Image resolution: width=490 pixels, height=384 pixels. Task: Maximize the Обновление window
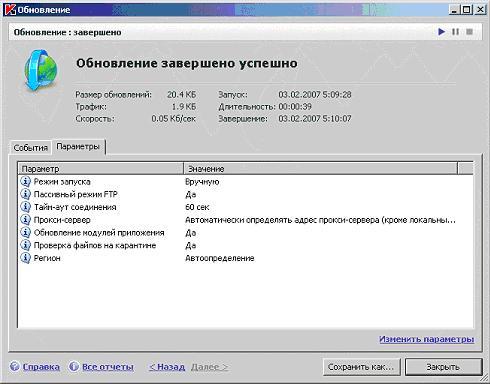coord(466,9)
